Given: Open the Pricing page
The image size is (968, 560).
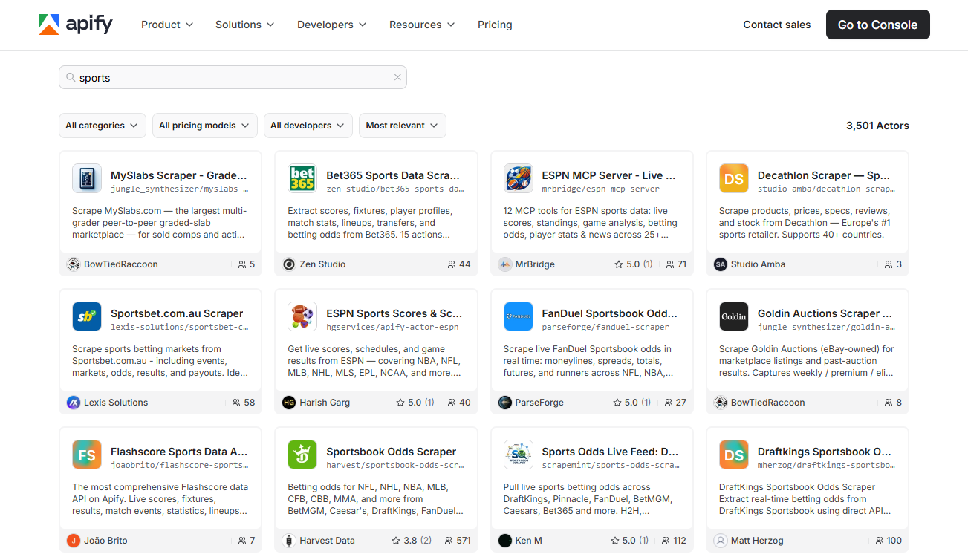Looking at the screenshot, I should (x=495, y=25).
